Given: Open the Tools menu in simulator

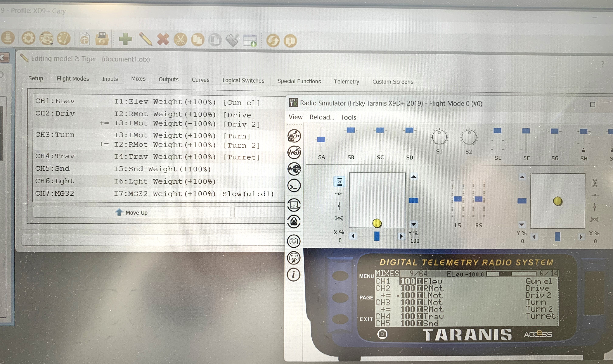Looking at the screenshot, I should coord(348,117).
